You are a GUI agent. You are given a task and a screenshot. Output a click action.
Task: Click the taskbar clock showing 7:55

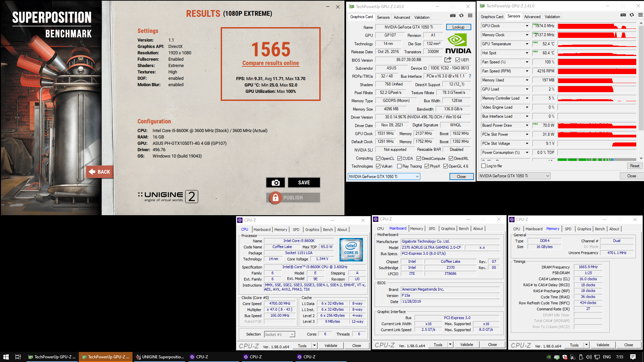point(620,357)
